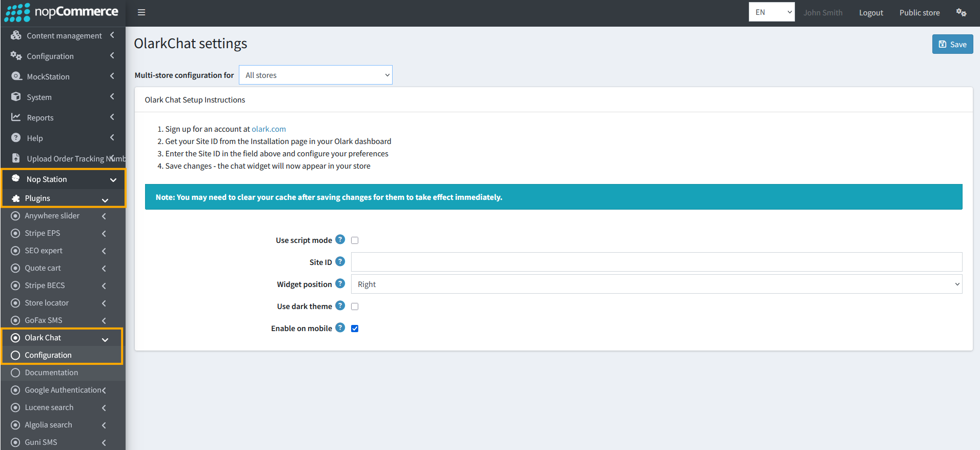
Task: Click the Logout link
Action: 871,12
